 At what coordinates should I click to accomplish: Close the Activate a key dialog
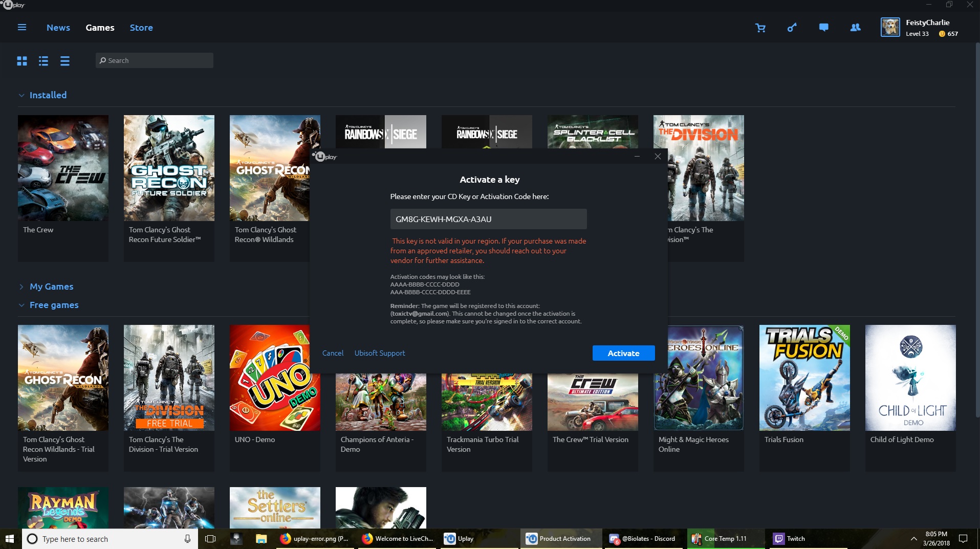[x=658, y=157]
